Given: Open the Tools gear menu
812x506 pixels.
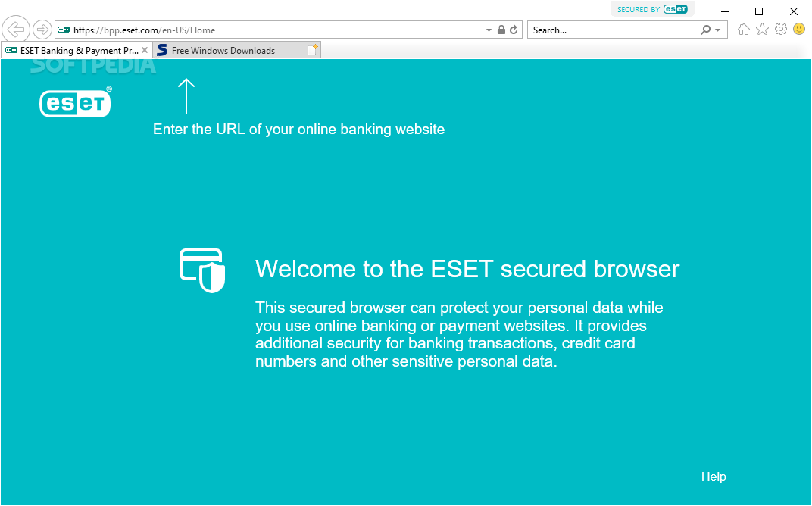Looking at the screenshot, I should (x=781, y=29).
